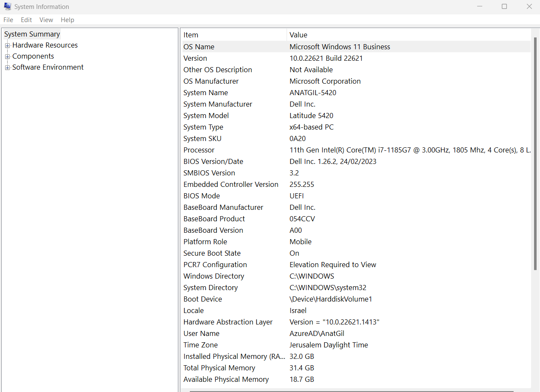This screenshot has height=392, width=540.
Task: Select Available Physical Memory row
Action: pos(357,379)
